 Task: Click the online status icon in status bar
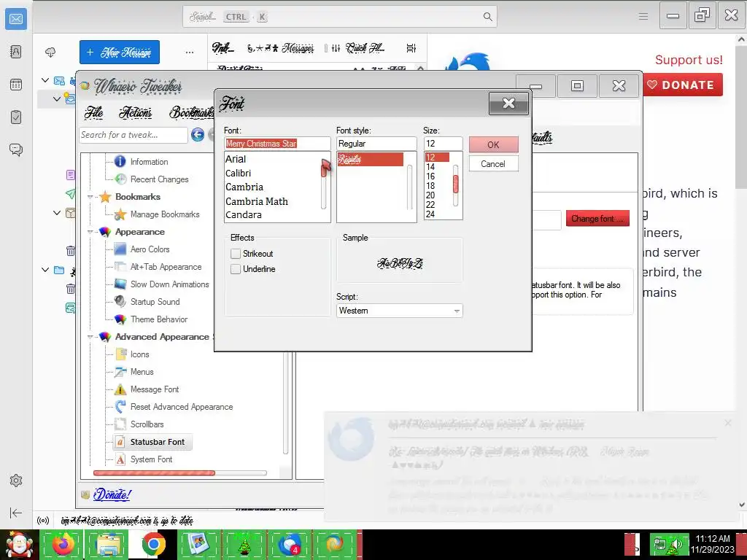[43, 521]
